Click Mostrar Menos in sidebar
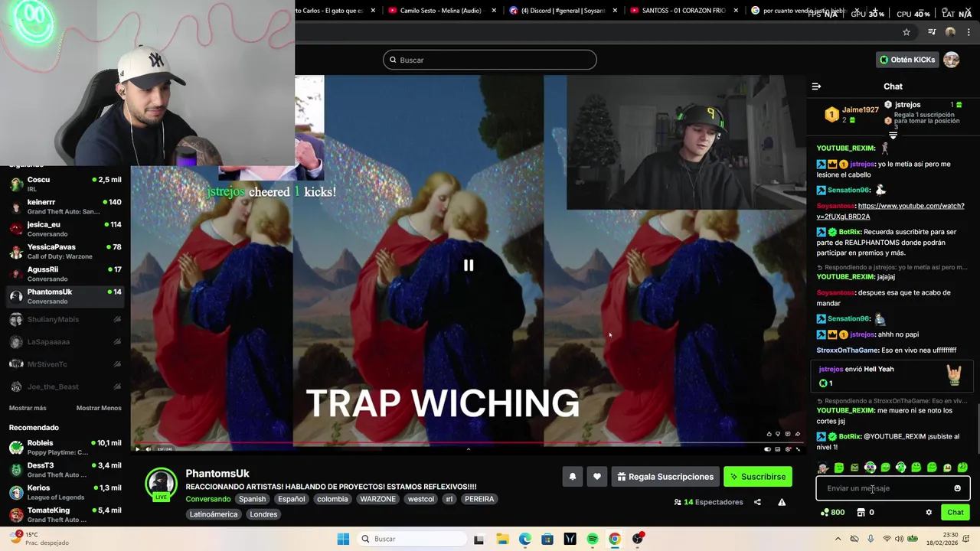 click(99, 408)
